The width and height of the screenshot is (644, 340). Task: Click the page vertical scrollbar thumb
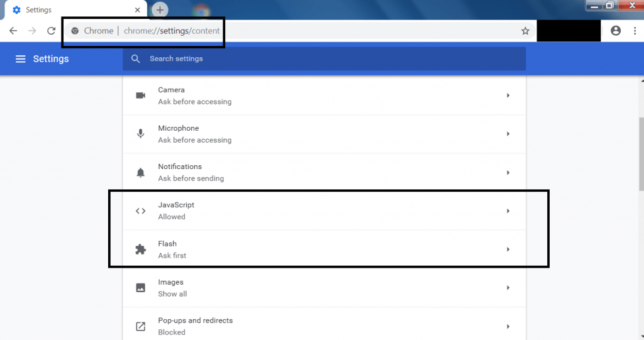[641, 153]
